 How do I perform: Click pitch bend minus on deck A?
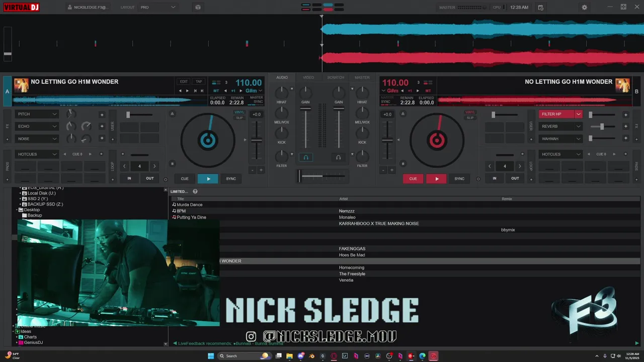253,170
